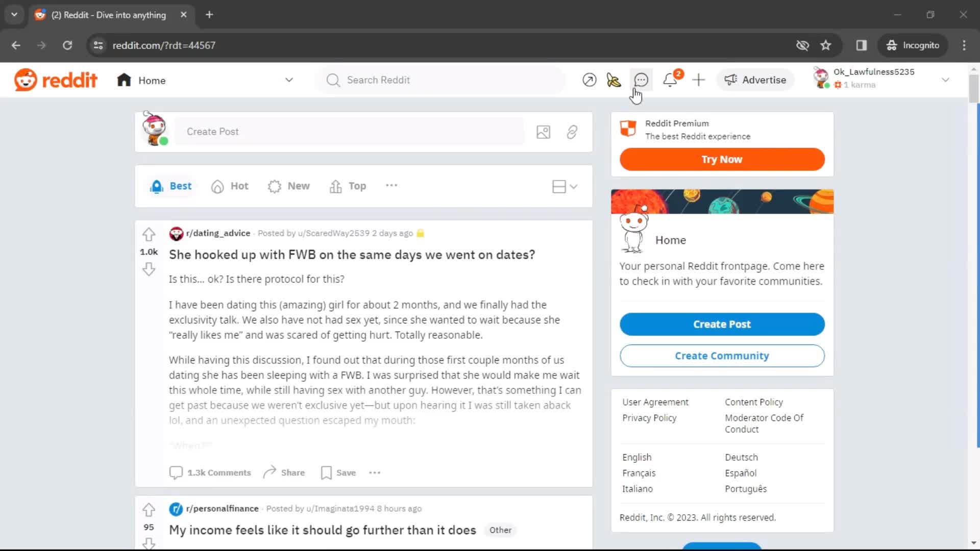Click the upvote arrow on dating advice post
This screenshot has width=980, height=551.
click(x=149, y=234)
